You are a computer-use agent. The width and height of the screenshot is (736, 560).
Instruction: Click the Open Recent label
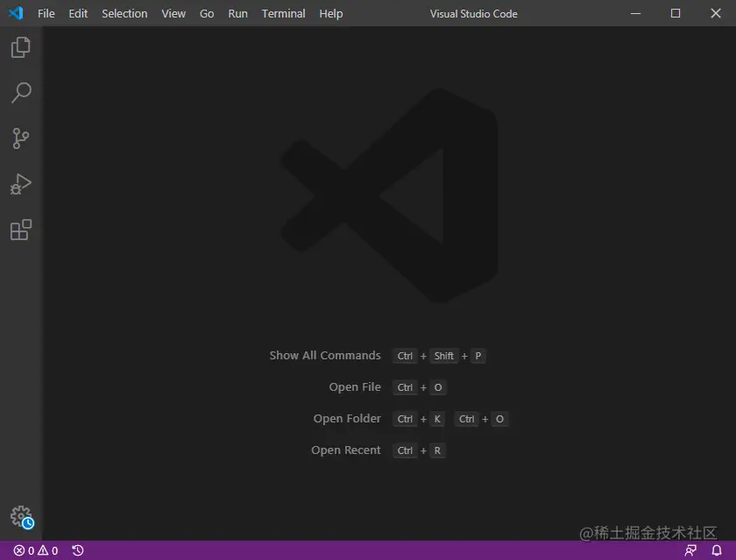click(346, 450)
